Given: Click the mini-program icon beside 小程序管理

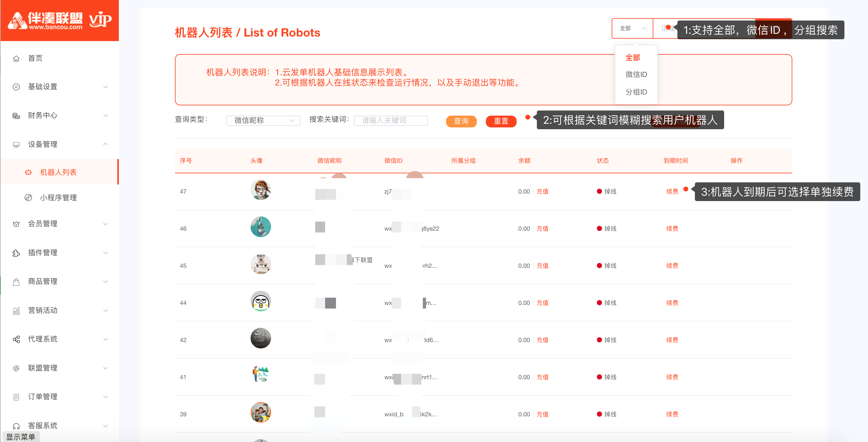Looking at the screenshot, I should pyautogui.click(x=28, y=197).
